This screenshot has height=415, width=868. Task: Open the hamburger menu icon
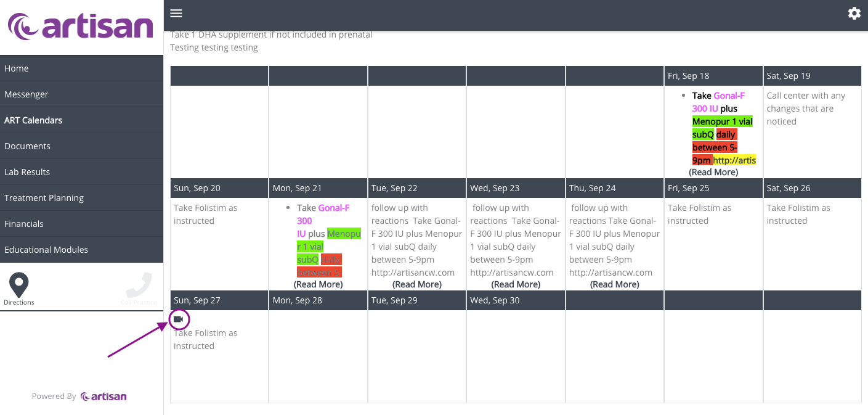point(176,14)
